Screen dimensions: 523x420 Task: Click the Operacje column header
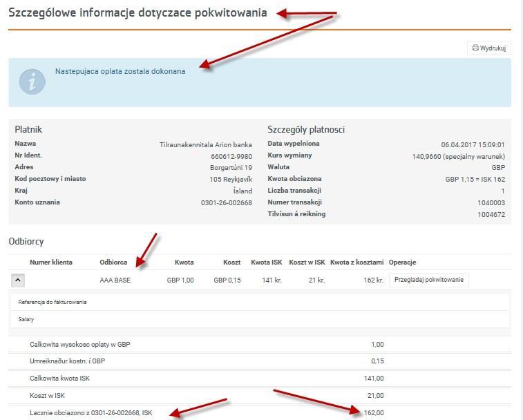pyautogui.click(x=402, y=262)
